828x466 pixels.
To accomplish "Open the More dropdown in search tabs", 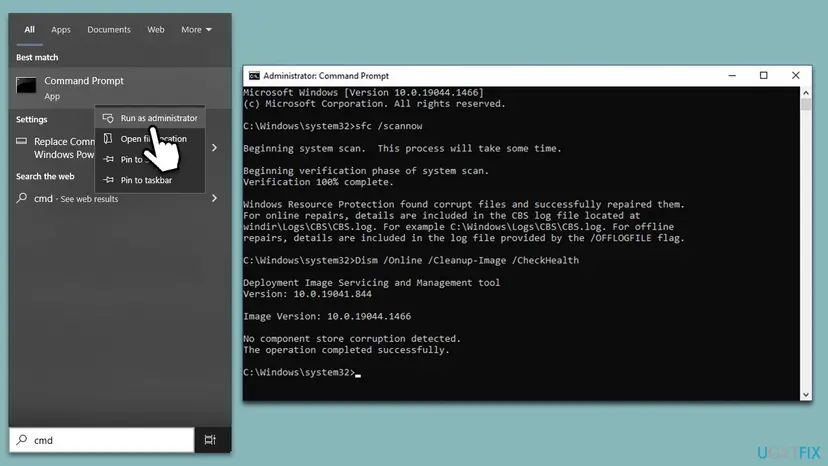I will coord(196,30).
